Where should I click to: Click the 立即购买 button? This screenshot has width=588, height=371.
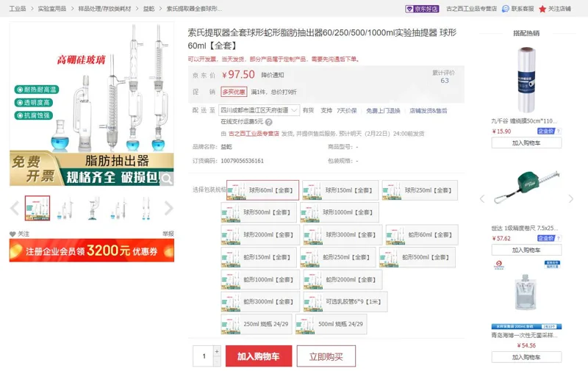point(326,356)
